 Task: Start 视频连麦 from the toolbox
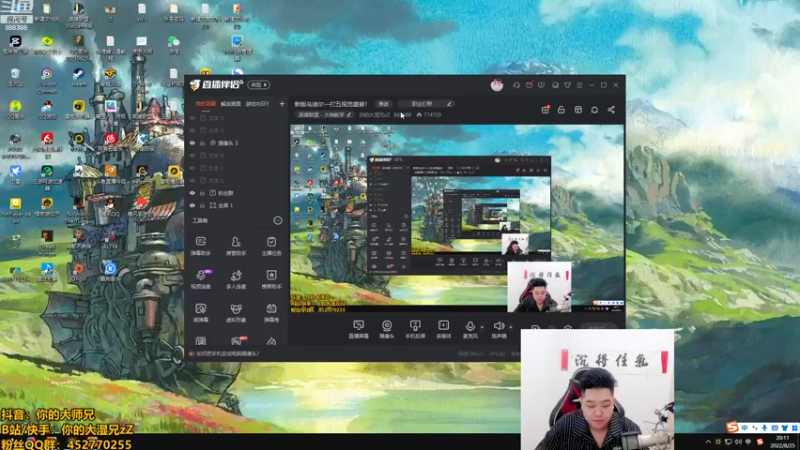[201, 279]
